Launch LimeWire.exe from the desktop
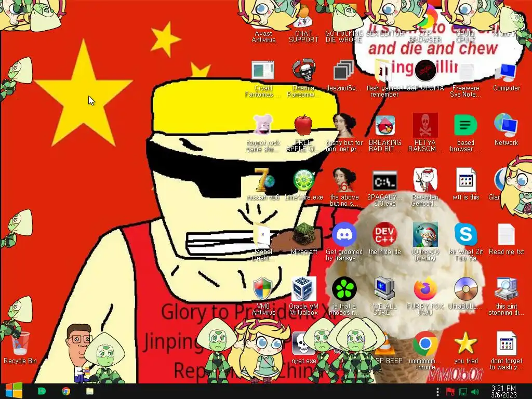Screen dimensions: 532x399 303,184
